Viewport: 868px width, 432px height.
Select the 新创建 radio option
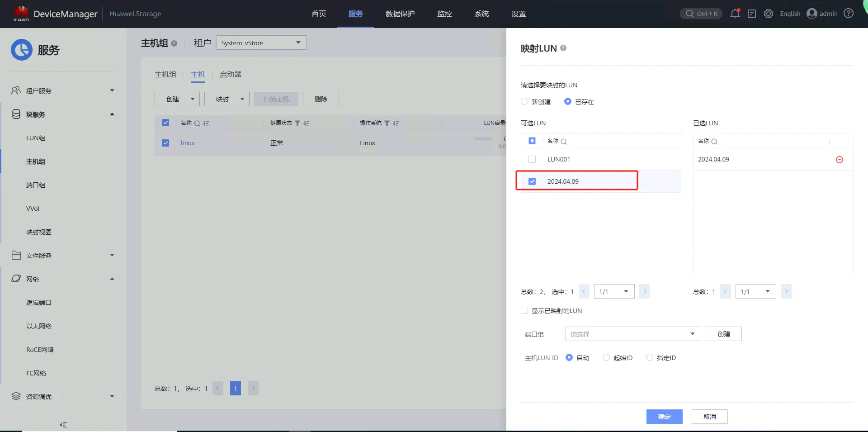click(524, 102)
